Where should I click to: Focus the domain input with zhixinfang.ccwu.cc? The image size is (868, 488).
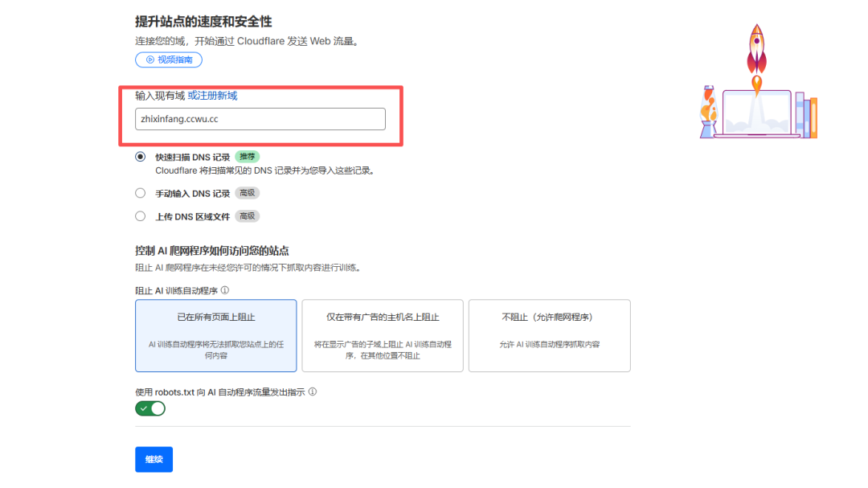[260, 119]
